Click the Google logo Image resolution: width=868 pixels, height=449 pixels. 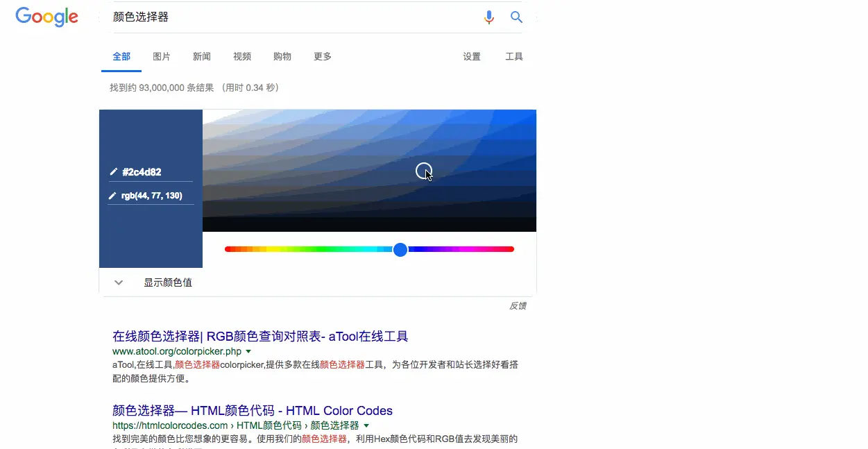pos(46,17)
